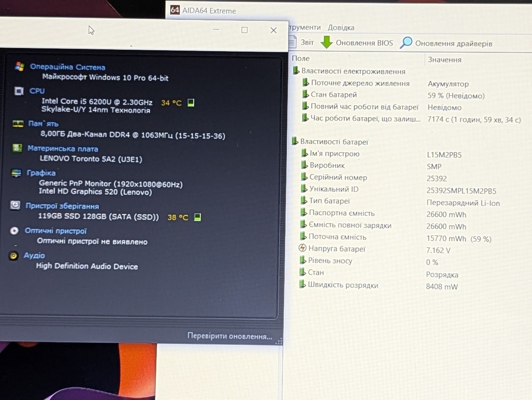
Task: Click the BIOS update green arrow icon
Action: pyautogui.click(x=327, y=42)
